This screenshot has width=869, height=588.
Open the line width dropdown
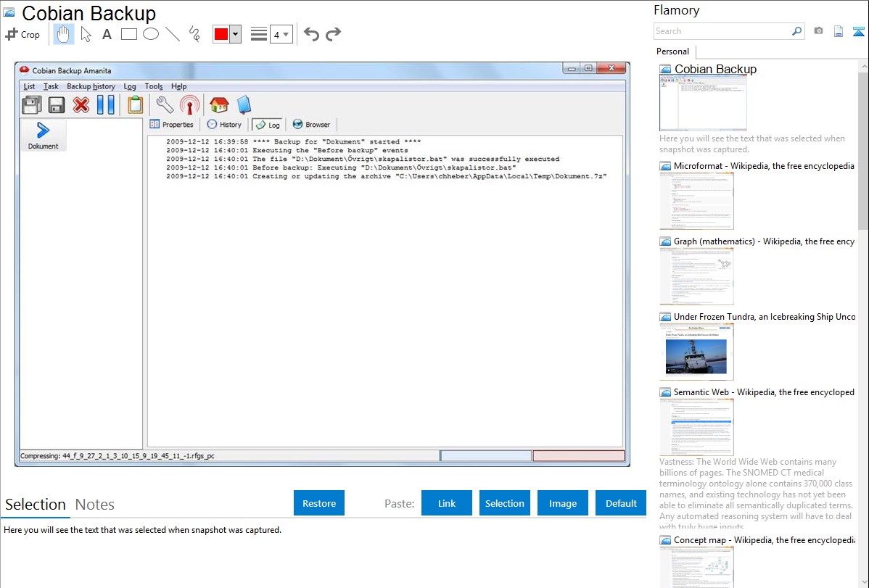(281, 34)
